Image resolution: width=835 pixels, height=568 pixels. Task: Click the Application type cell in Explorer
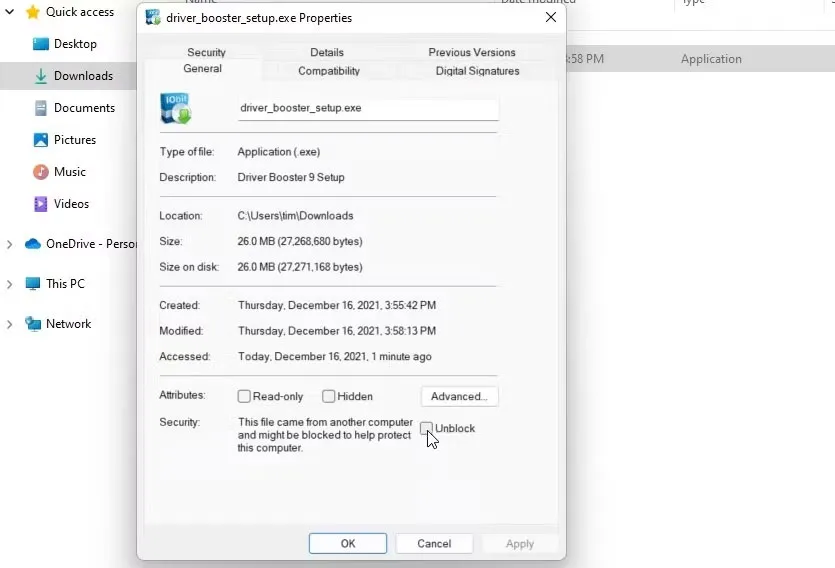(711, 59)
